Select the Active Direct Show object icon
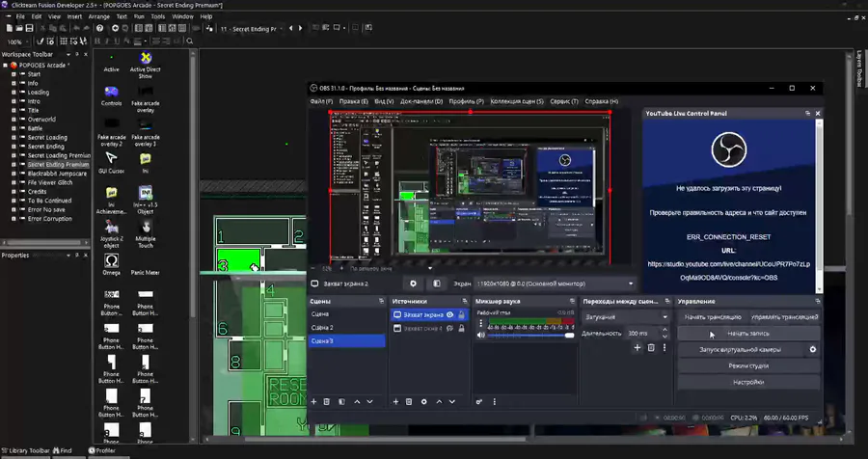868x459 pixels. [145, 58]
